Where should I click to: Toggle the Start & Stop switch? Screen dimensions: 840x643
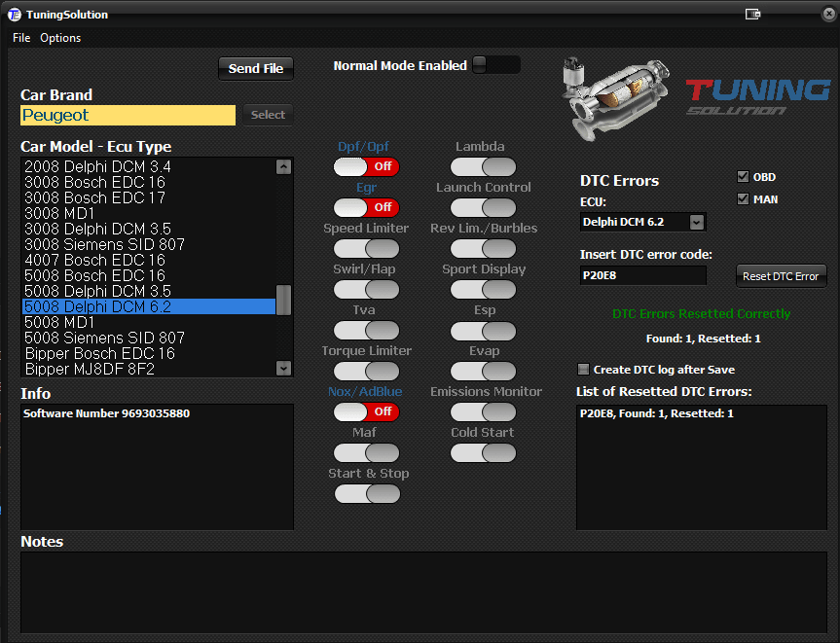click(x=368, y=493)
